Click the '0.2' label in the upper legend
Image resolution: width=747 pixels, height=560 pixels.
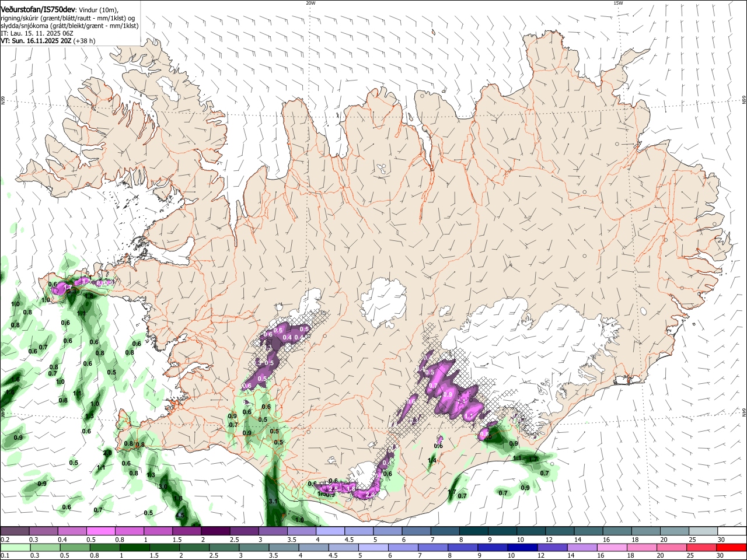(5, 540)
